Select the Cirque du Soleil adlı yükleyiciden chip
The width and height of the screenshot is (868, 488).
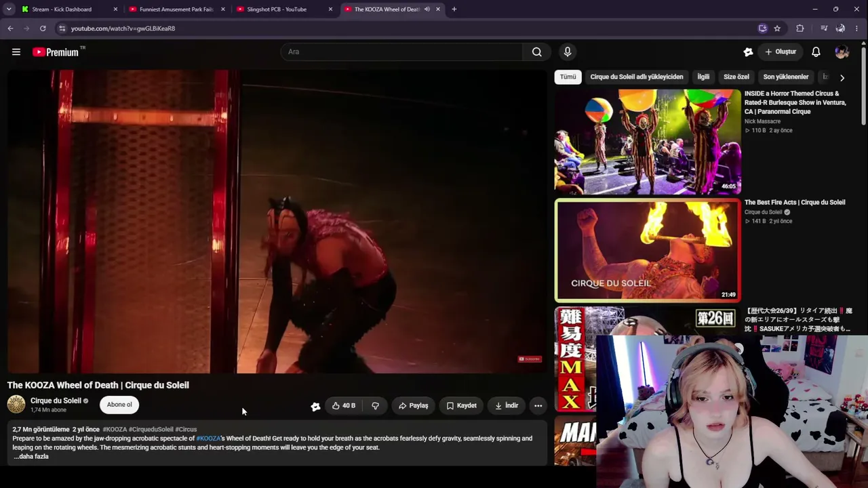(637, 77)
